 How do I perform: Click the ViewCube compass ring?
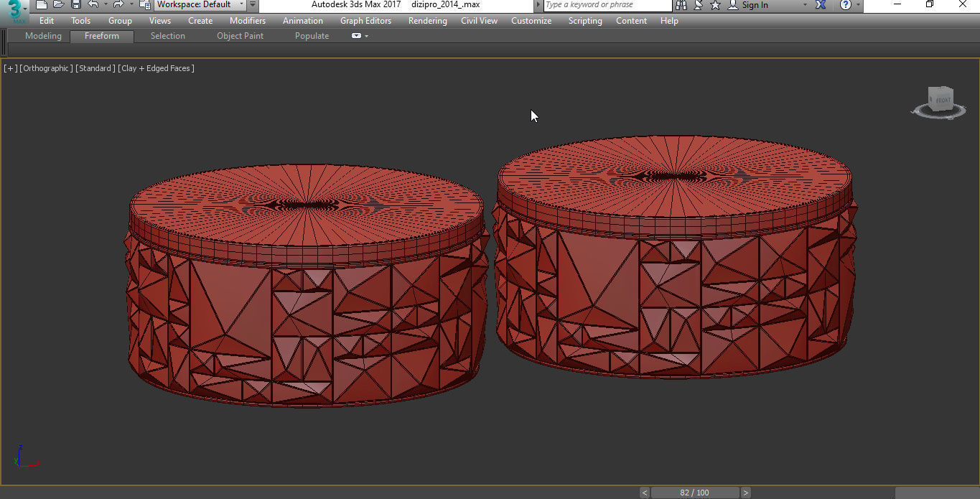pyautogui.click(x=938, y=113)
